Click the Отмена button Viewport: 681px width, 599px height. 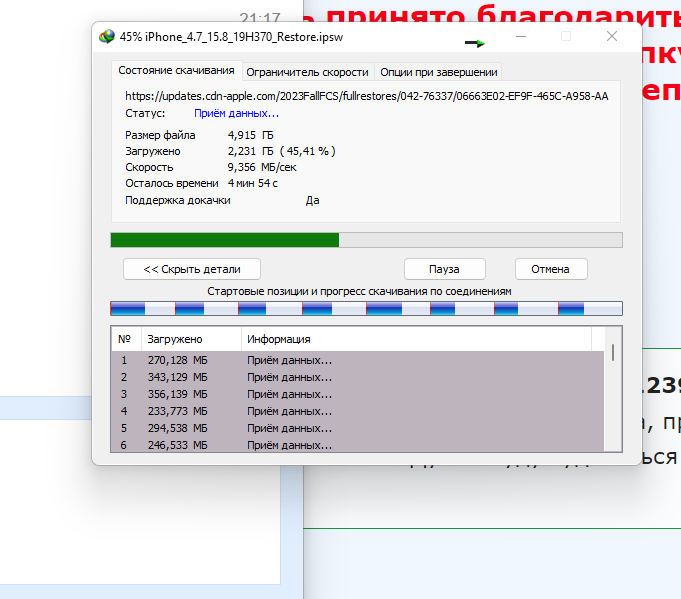click(x=551, y=269)
